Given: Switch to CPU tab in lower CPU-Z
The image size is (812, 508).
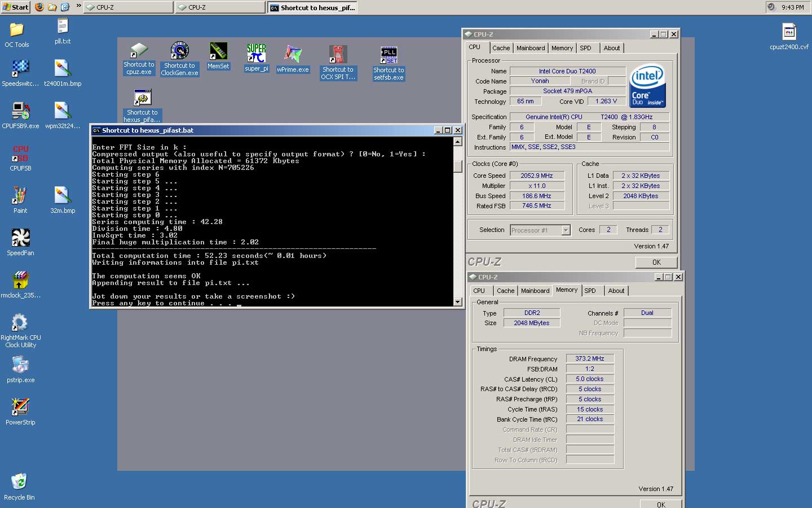Looking at the screenshot, I should [x=479, y=291].
